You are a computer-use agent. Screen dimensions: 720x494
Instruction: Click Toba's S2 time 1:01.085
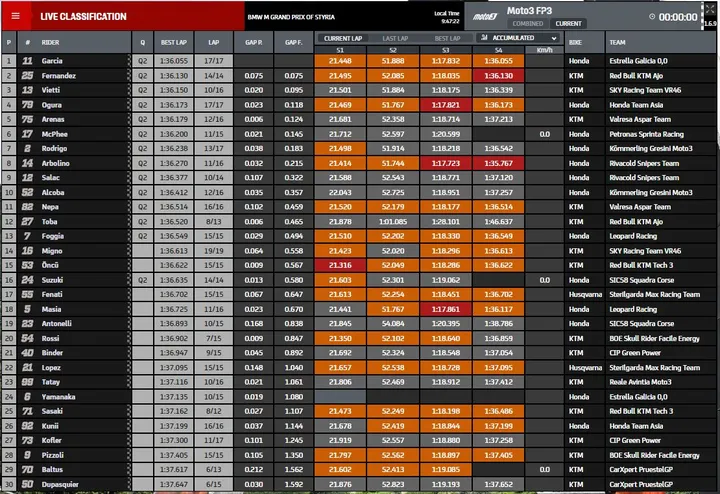coord(393,221)
